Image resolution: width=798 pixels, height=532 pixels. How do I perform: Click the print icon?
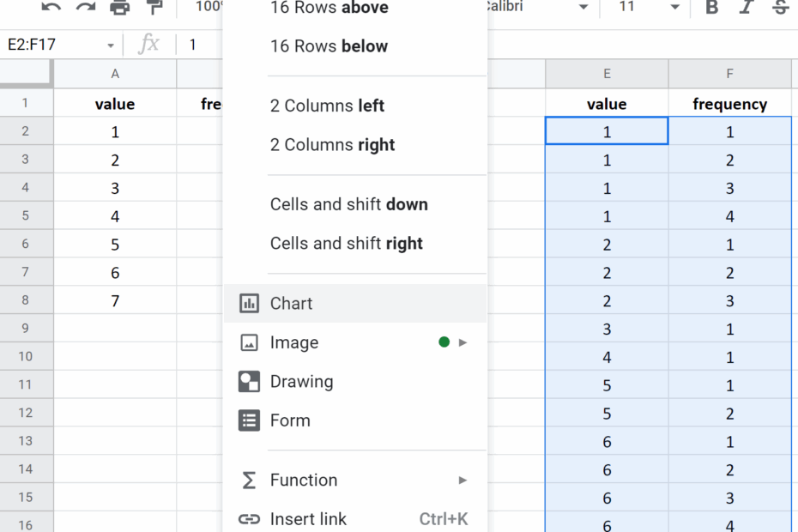click(x=119, y=7)
